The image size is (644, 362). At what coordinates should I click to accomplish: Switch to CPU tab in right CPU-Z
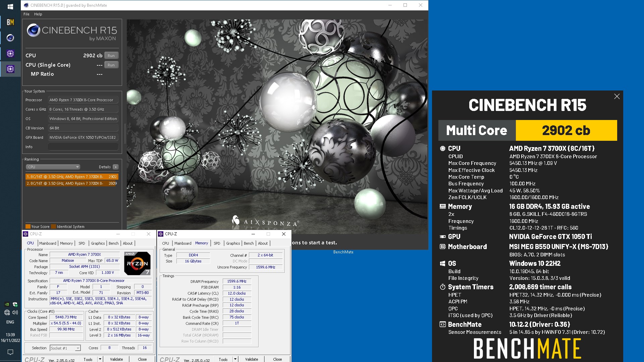[x=166, y=243]
